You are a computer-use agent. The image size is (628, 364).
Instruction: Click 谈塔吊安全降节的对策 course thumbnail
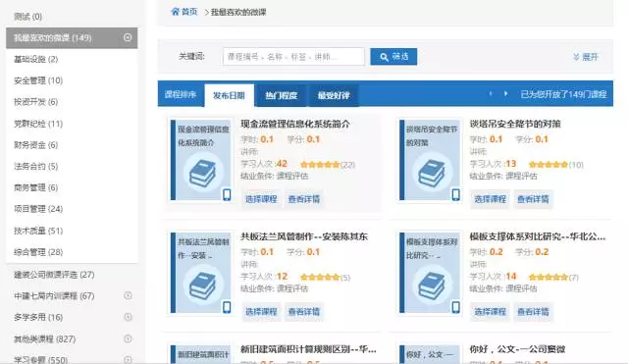(430, 160)
